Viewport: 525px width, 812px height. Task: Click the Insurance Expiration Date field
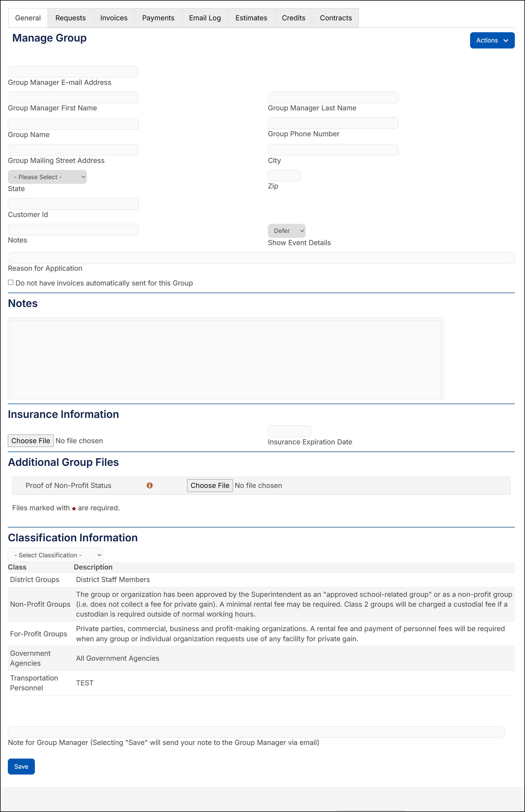(289, 431)
